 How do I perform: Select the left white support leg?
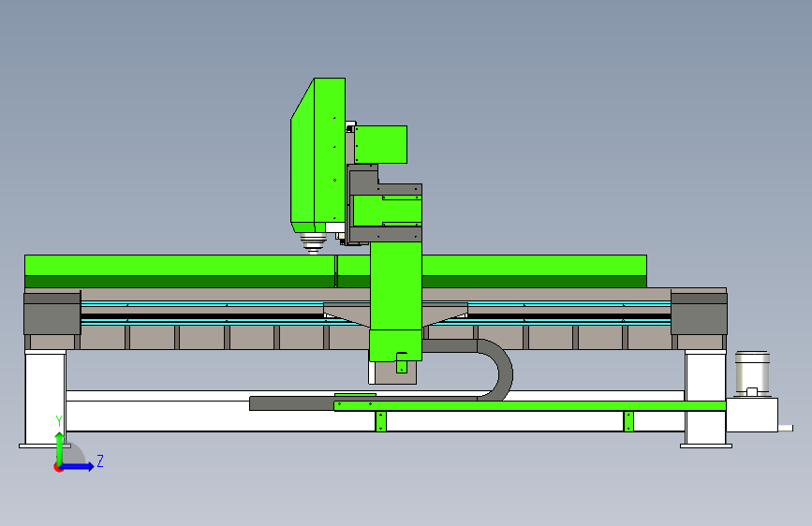[46, 398]
